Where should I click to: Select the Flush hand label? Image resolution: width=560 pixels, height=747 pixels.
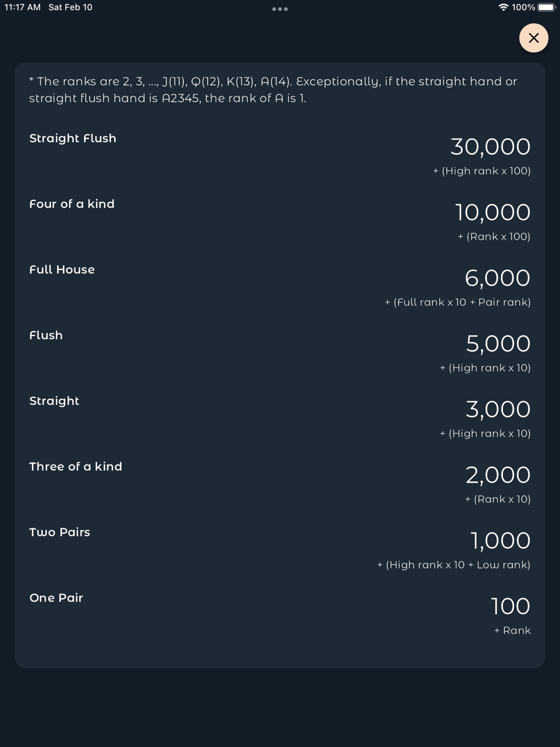click(x=46, y=335)
